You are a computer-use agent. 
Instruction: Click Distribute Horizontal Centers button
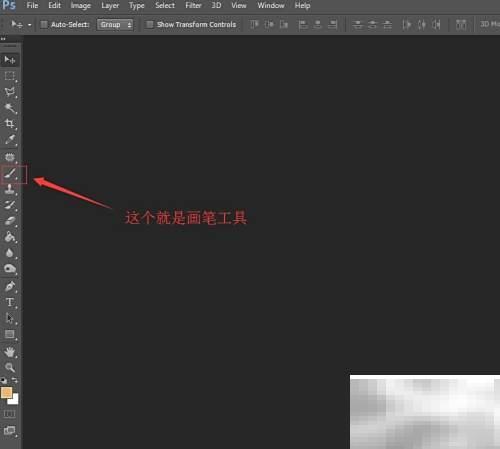[421, 24]
